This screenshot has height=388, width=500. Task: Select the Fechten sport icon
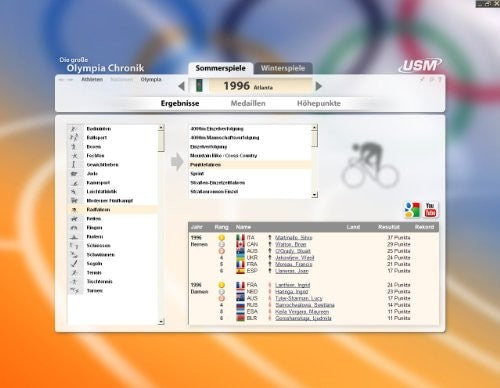click(74, 156)
